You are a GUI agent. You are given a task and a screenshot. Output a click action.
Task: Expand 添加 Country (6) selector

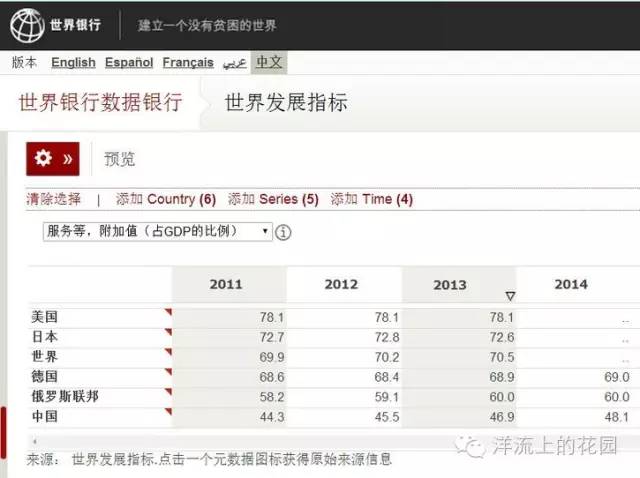click(165, 199)
